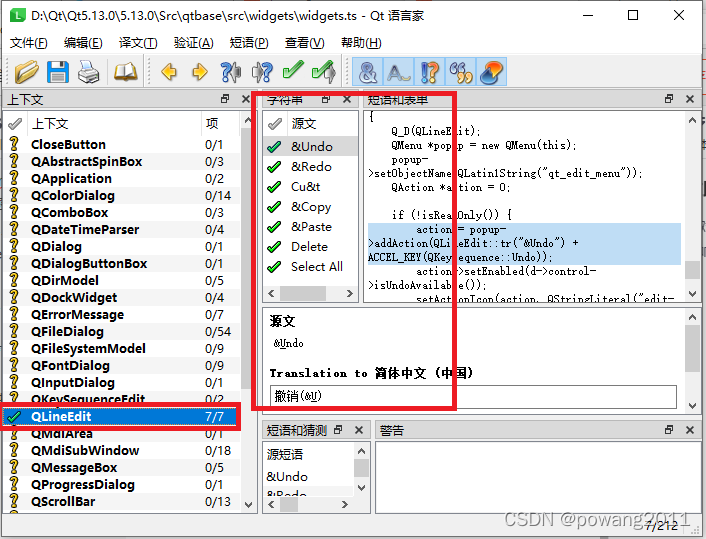Select QDockWidget context row
This screenshot has width=706, height=539.
pos(122,298)
